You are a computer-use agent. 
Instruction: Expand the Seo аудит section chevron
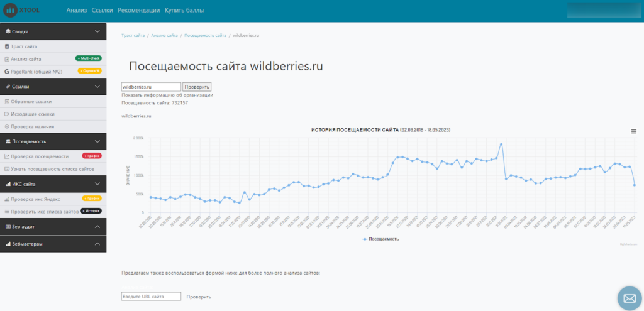(x=97, y=226)
